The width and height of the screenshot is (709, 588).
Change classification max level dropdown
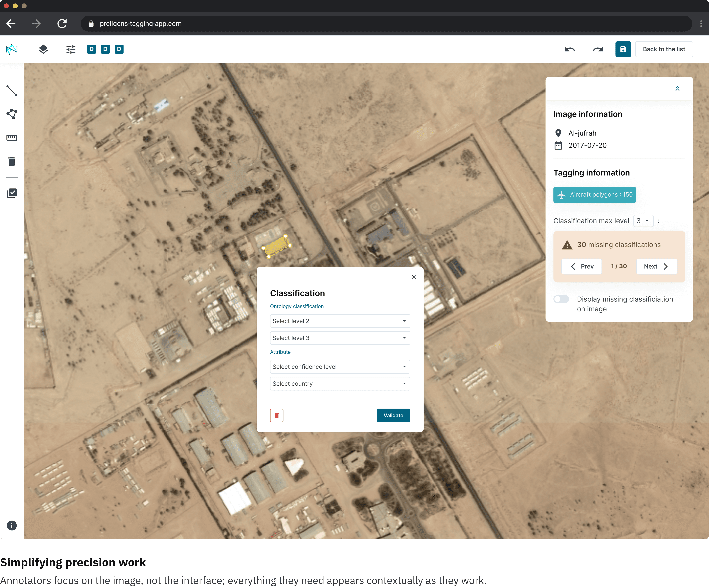[x=643, y=221]
